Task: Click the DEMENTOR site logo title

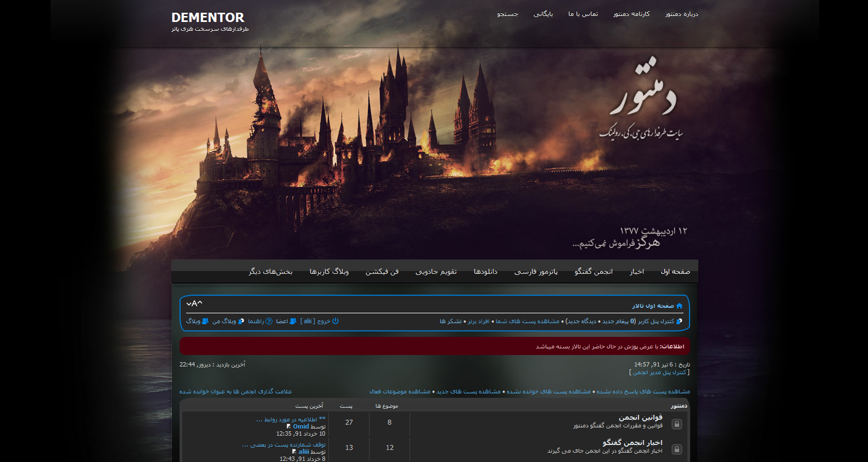Action: click(208, 18)
